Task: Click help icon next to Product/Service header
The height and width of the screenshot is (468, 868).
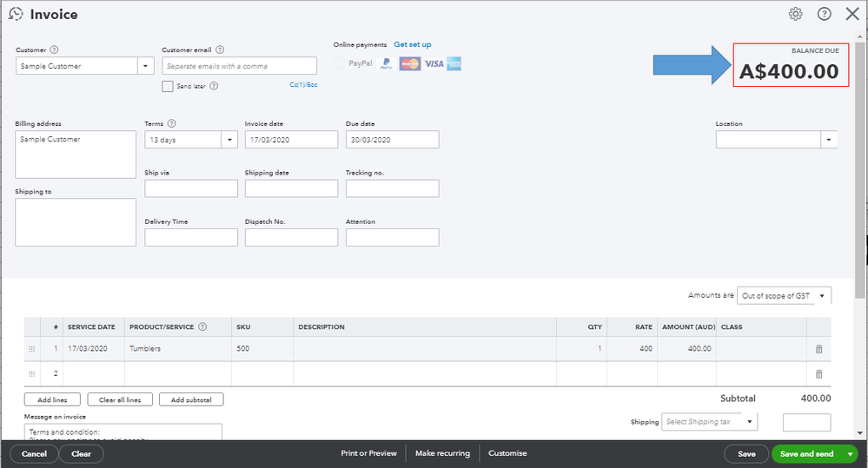Action: pyautogui.click(x=202, y=327)
